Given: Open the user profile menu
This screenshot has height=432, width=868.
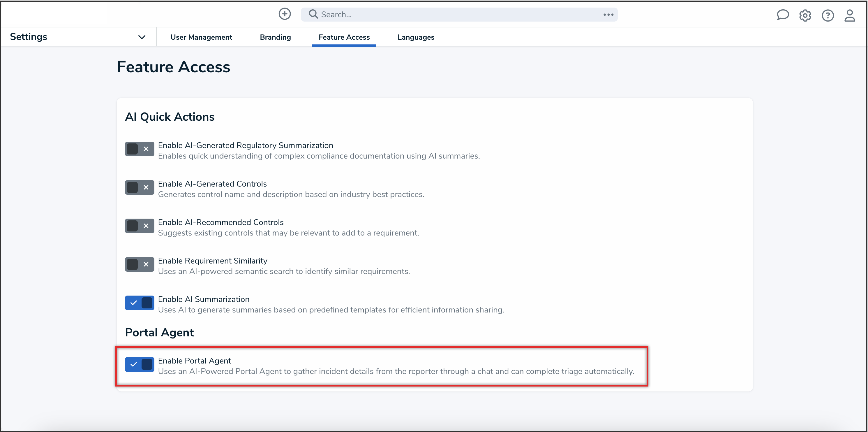Looking at the screenshot, I should point(850,15).
